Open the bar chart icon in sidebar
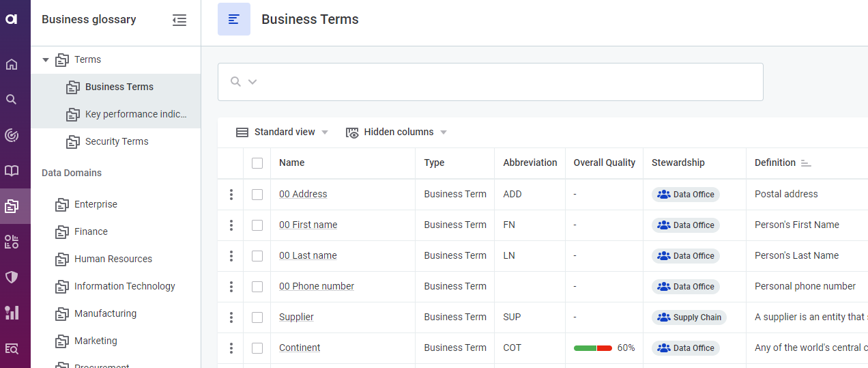Screen dimensions: 868x368 12,313
